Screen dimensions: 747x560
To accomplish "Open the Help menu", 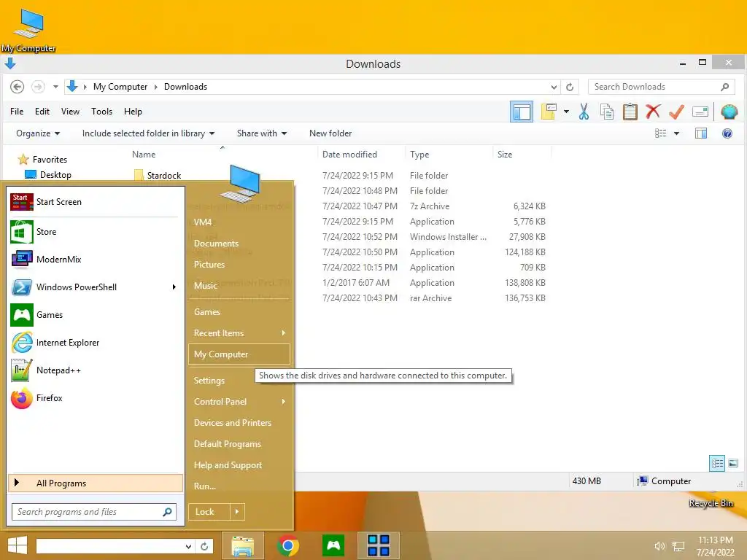I will 133,112.
